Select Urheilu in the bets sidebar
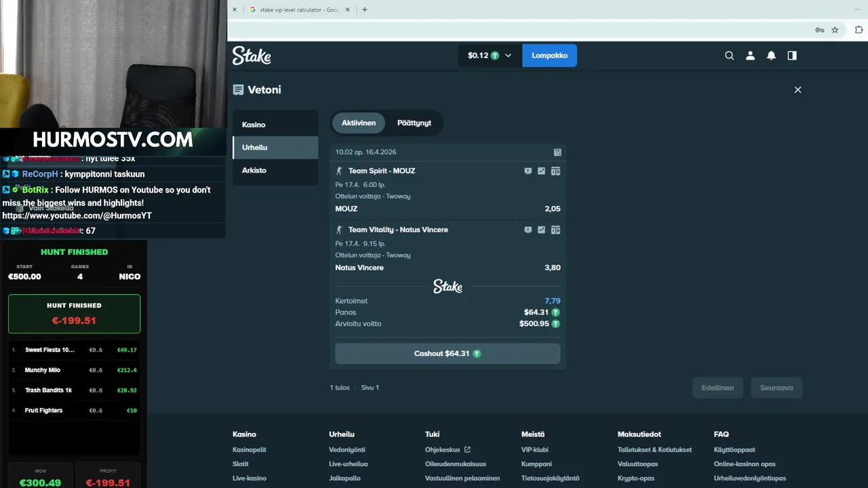The width and height of the screenshot is (868, 488). point(275,147)
